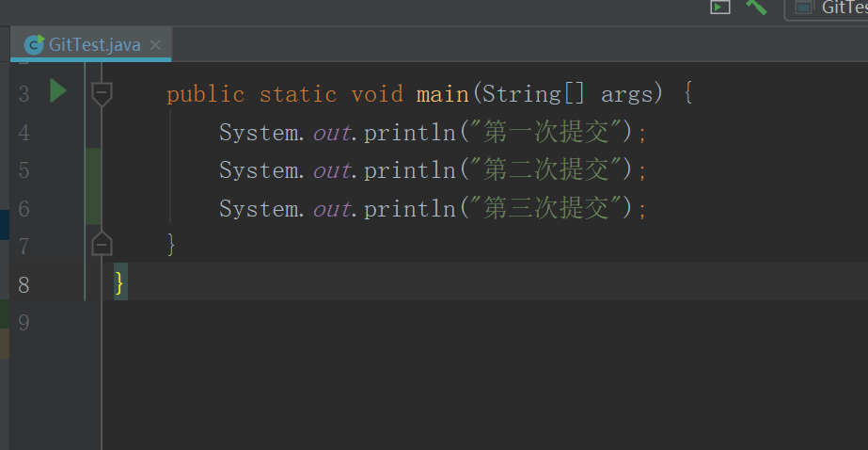The image size is (868, 450).
Task: Click the string "第三次提交"
Action: click(545, 208)
